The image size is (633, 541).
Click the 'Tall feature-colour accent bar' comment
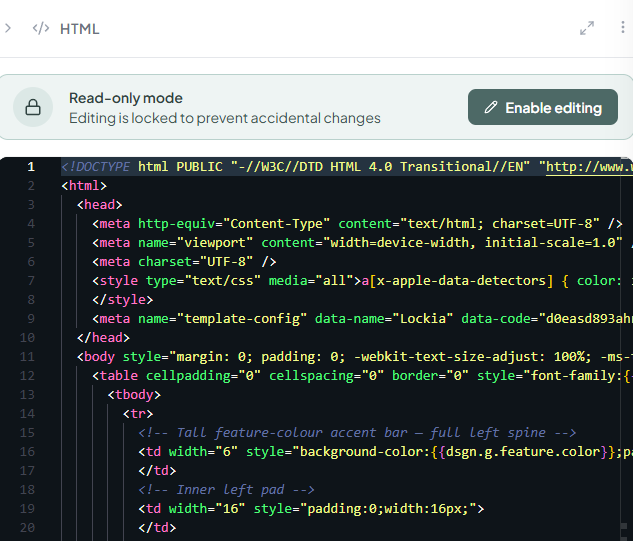point(357,432)
